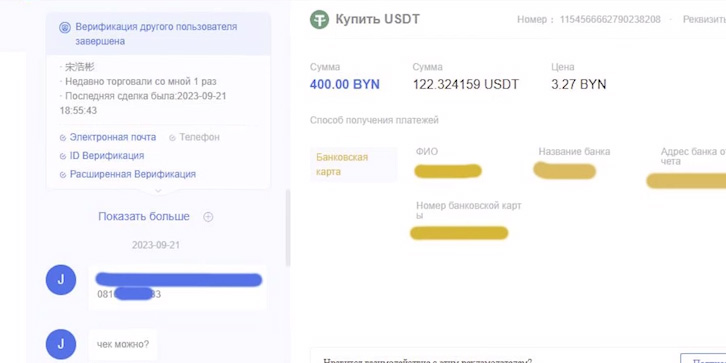Viewport: 726px width, 363px height.
Task: Click the 400.00 BYN amount
Action: point(344,84)
